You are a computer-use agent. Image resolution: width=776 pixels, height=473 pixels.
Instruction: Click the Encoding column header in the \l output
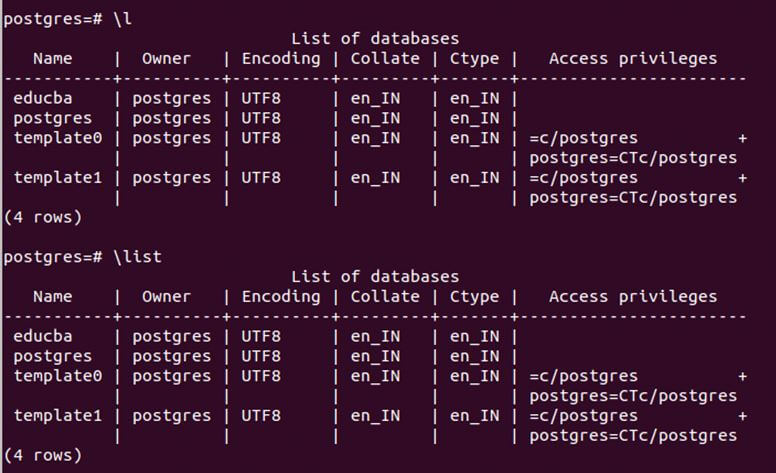pyautogui.click(x=281, y=59)
